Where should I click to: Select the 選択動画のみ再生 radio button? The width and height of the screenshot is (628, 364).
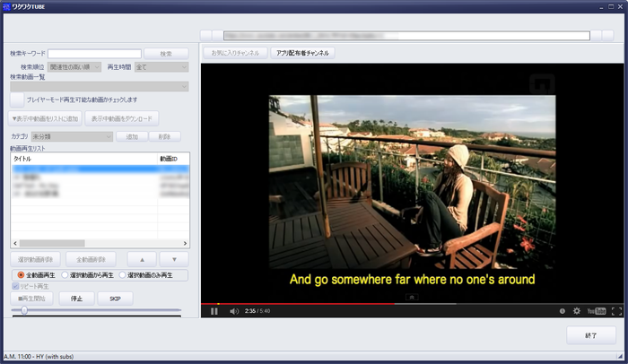pos(123,274)
